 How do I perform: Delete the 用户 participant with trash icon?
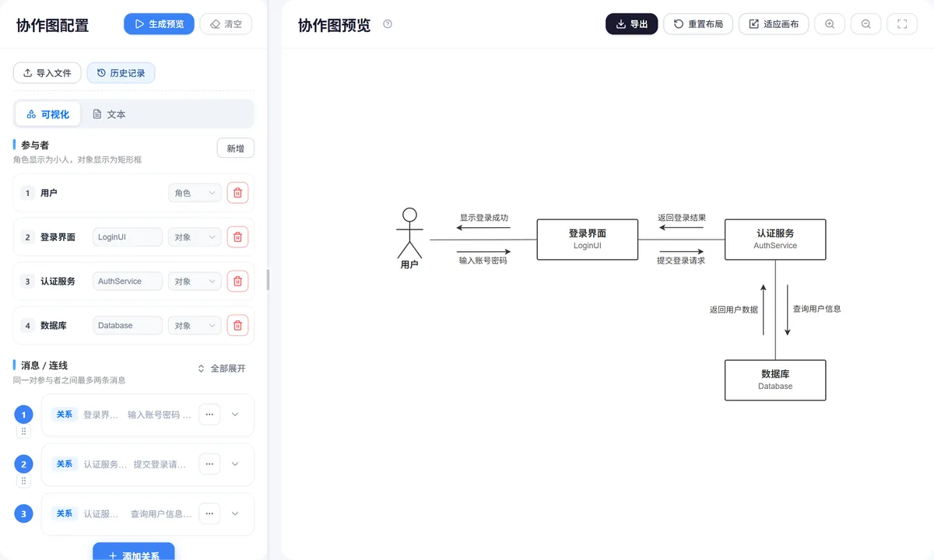(x=238, y=193)
